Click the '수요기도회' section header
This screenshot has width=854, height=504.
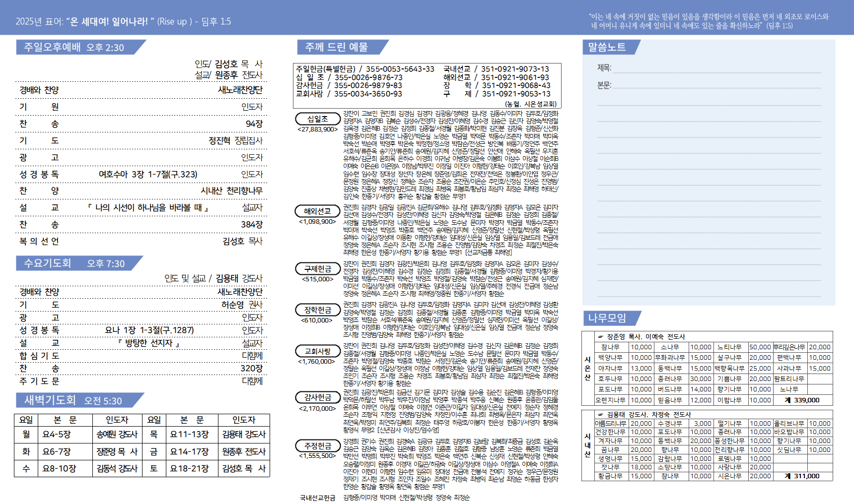[x=79, y=263]
